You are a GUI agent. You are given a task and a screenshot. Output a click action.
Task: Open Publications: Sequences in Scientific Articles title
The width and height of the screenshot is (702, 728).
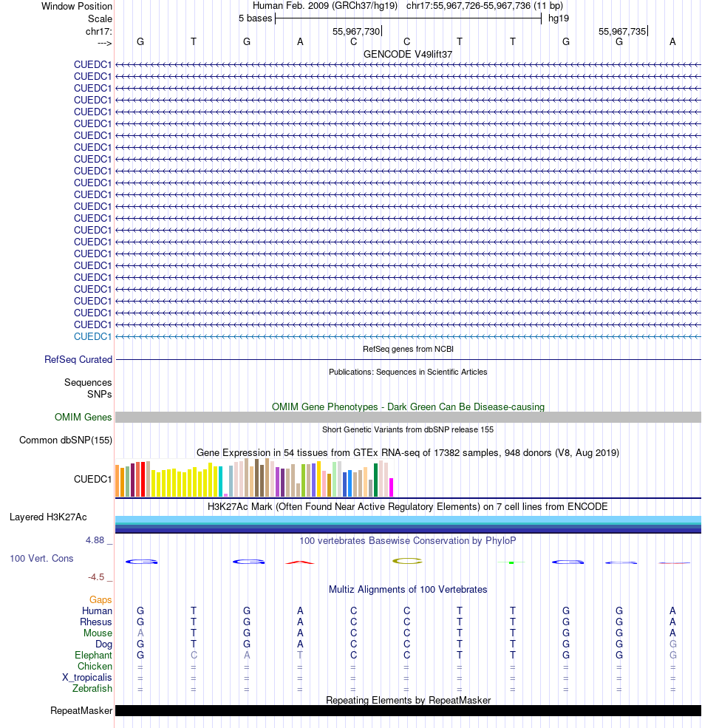pyautogui.click(x=408, y=372)
